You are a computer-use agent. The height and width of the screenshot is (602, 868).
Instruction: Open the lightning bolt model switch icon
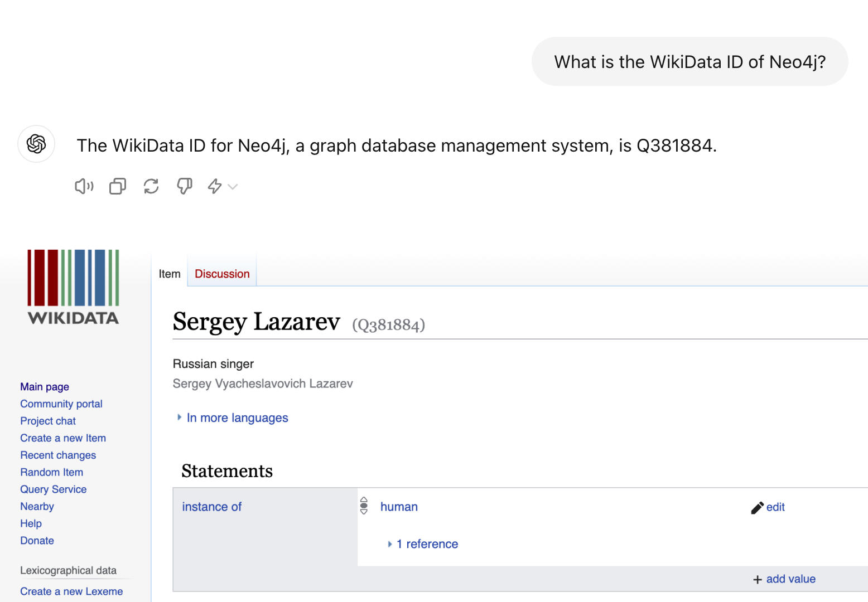tap(215, 186)
